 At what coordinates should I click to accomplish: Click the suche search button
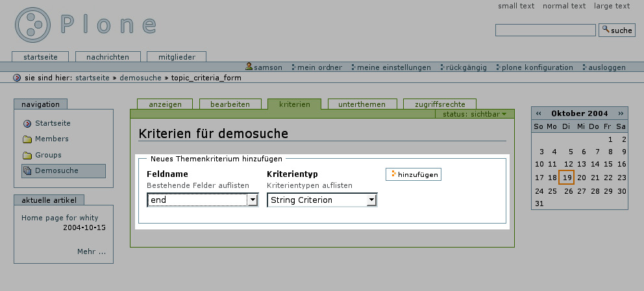617,30
